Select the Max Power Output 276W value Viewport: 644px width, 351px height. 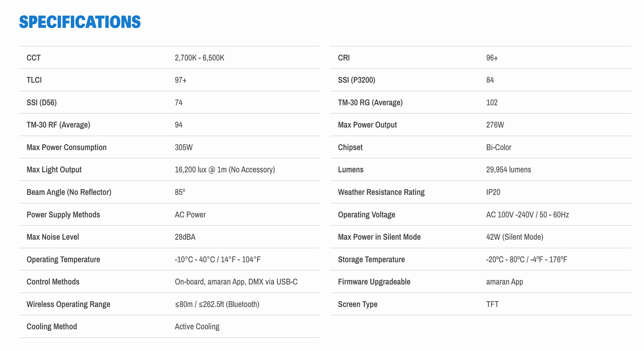pos(495,125)
